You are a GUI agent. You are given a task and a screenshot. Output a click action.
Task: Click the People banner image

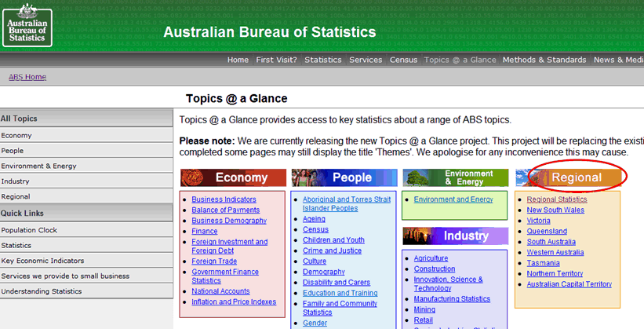[344, 177]
